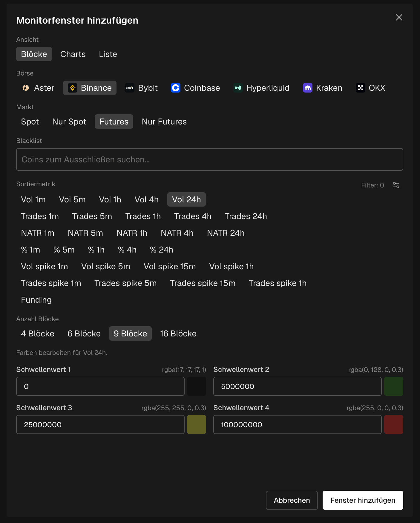This screenshot has height=523, width=420.
Task: Open the Schwellenwert 2 green color swatch
Action: (x=394, y=386)
